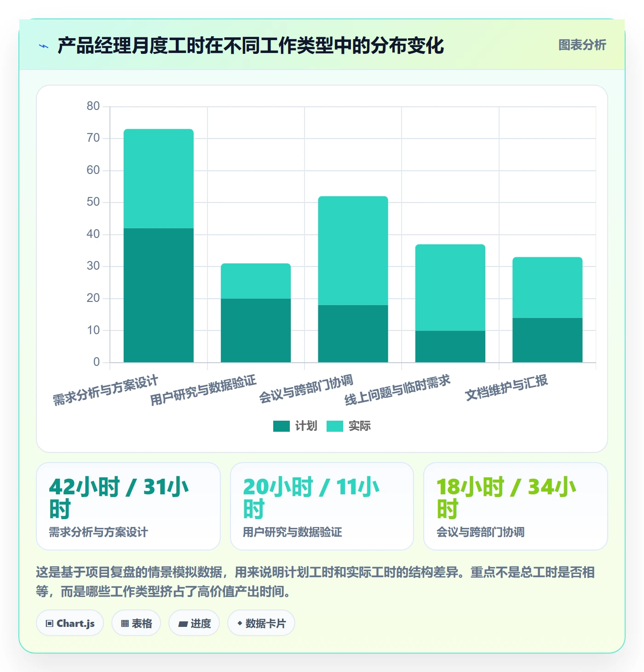The width and height of the screenshot is (644, 672).
Task: Toggle the 实际 legend color box
Action: click(334, 426)
